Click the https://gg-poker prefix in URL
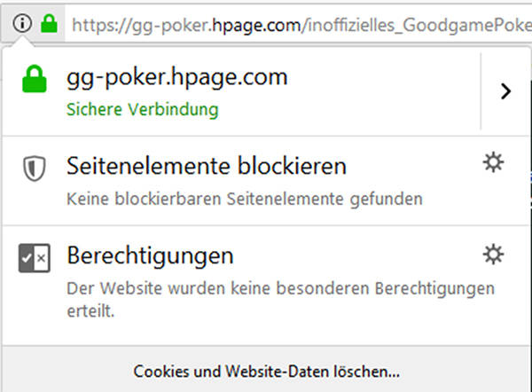Viewport: 532px width, 392px height. point(142,26)
